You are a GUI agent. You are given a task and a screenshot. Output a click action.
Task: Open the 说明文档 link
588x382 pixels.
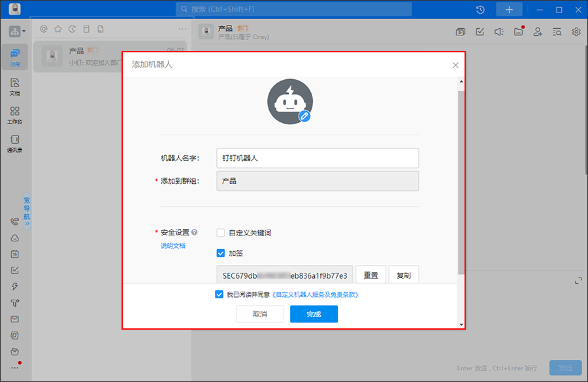click(173, 246)
